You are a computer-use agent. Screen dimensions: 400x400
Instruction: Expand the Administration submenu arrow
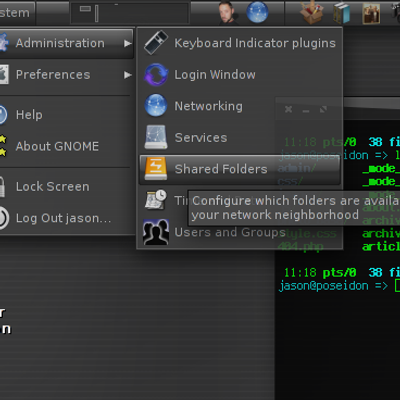tap(128, 43)
